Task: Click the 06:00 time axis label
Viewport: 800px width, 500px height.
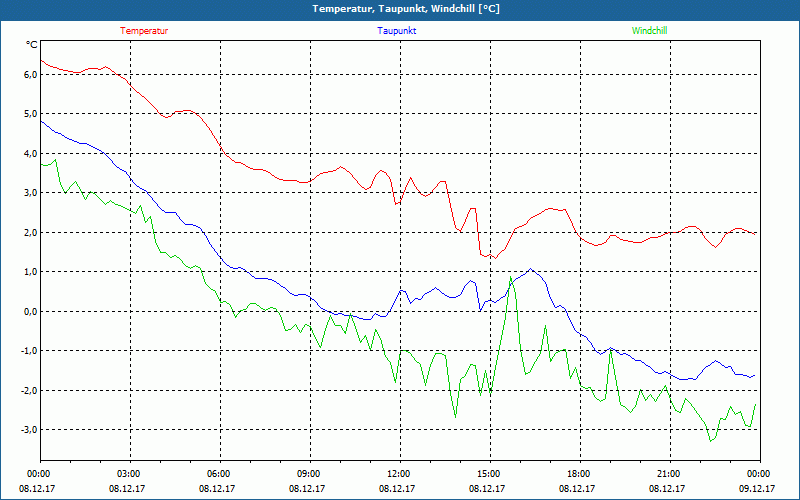Action: [x=220, y=474]
